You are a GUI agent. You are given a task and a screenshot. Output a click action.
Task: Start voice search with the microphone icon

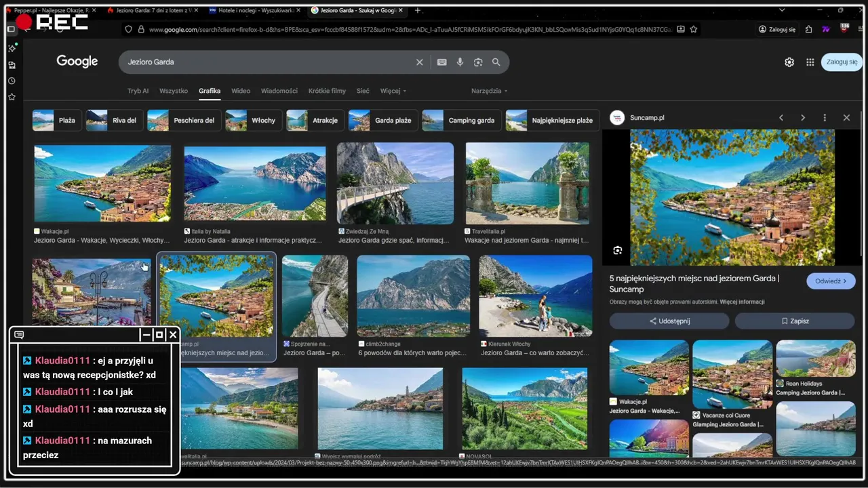pyautogui.click(x=460, y=62)
